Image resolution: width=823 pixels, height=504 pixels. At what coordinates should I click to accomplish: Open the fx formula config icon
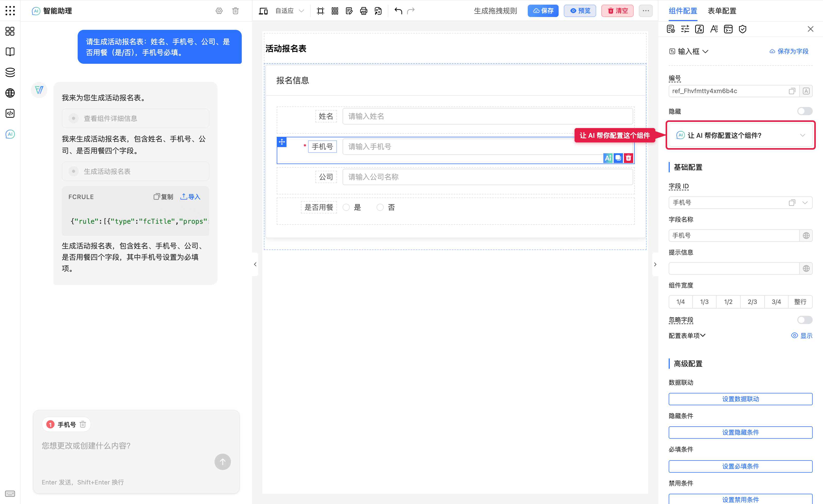[x=699, y=29]
